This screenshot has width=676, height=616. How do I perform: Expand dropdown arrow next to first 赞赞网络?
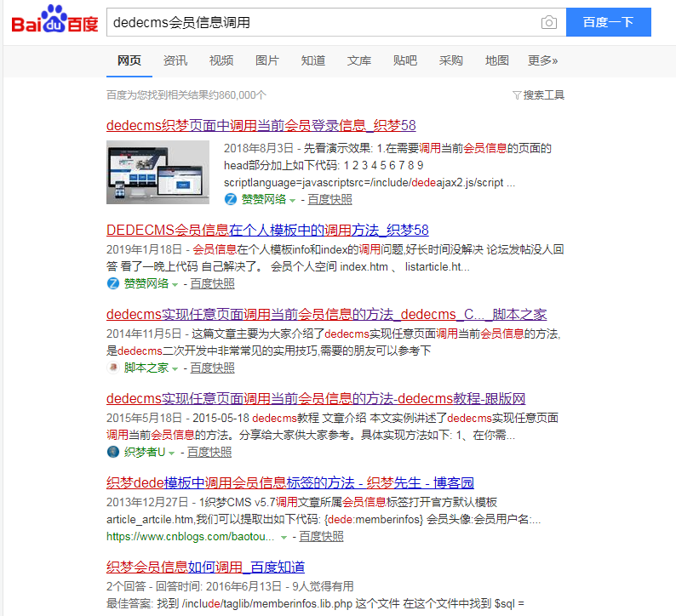[x=292, y=200]
